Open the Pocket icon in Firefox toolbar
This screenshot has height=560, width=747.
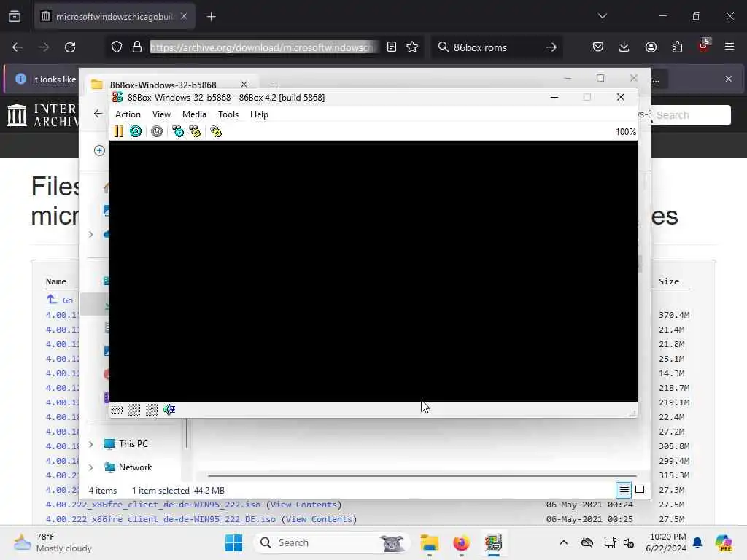point(598,47)
